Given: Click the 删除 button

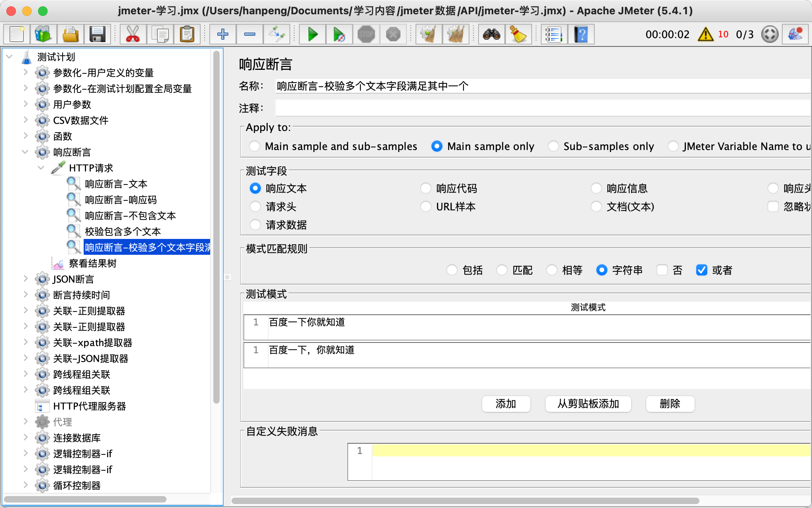Looking at the screenshot, I should point(670,404).
